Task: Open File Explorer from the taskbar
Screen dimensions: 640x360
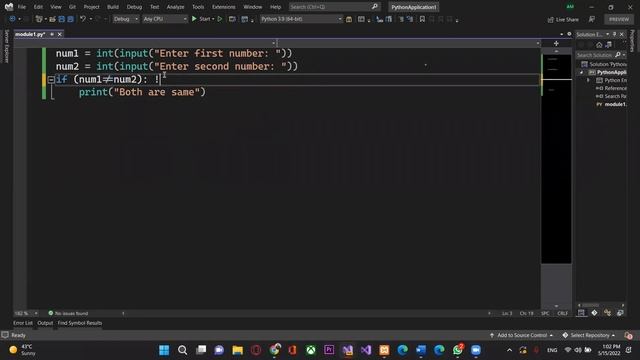Action: point(238,350)
